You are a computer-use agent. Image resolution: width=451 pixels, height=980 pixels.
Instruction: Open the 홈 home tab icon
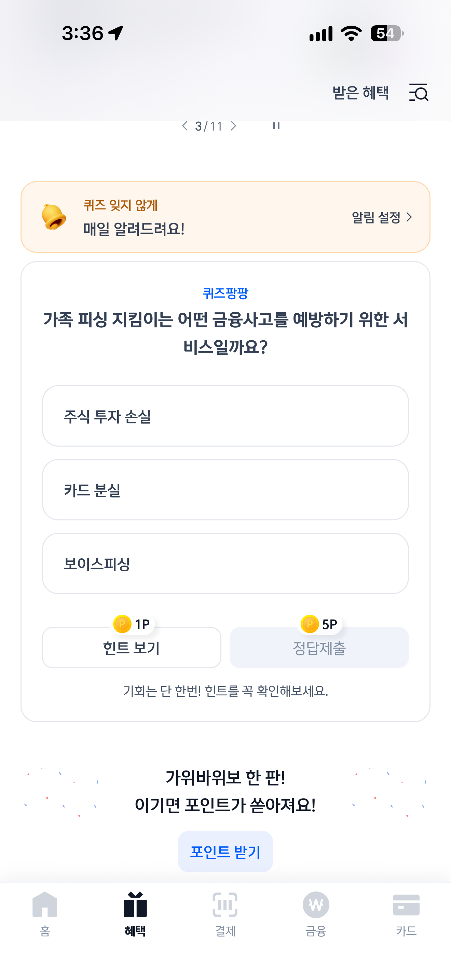[45, 905]
